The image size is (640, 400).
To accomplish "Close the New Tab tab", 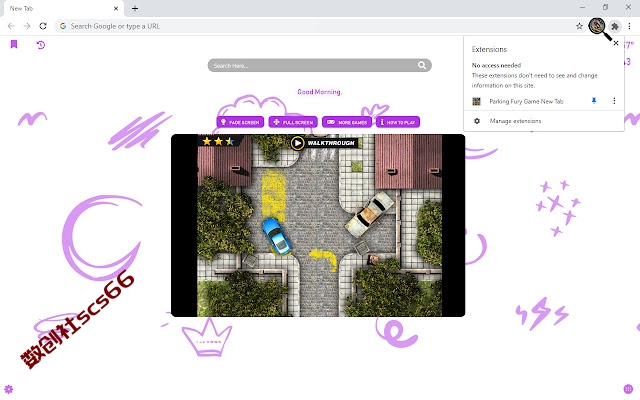I will [x=116, y=8].
